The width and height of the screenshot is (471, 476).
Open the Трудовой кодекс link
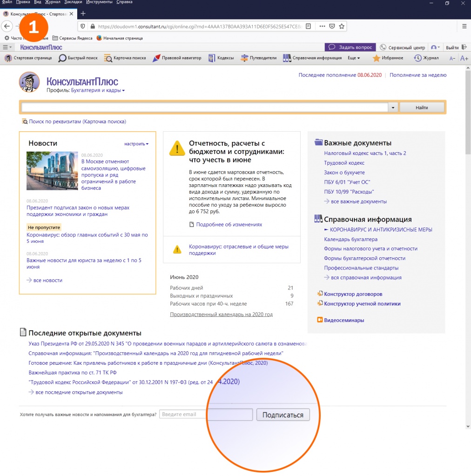tap(344, 163)
